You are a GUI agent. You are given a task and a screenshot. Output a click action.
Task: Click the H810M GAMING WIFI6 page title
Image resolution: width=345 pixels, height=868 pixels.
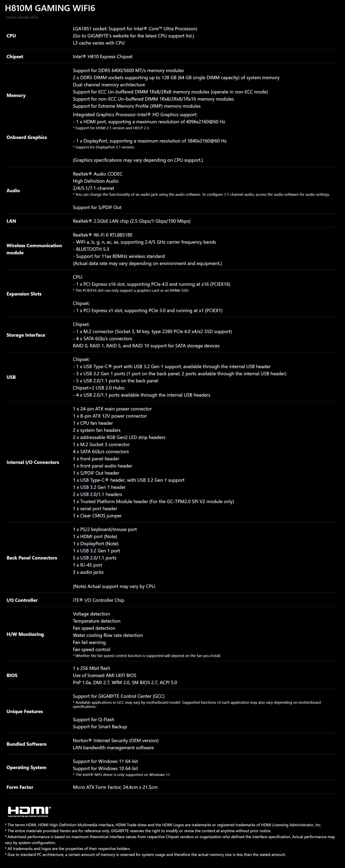(50, 8)
